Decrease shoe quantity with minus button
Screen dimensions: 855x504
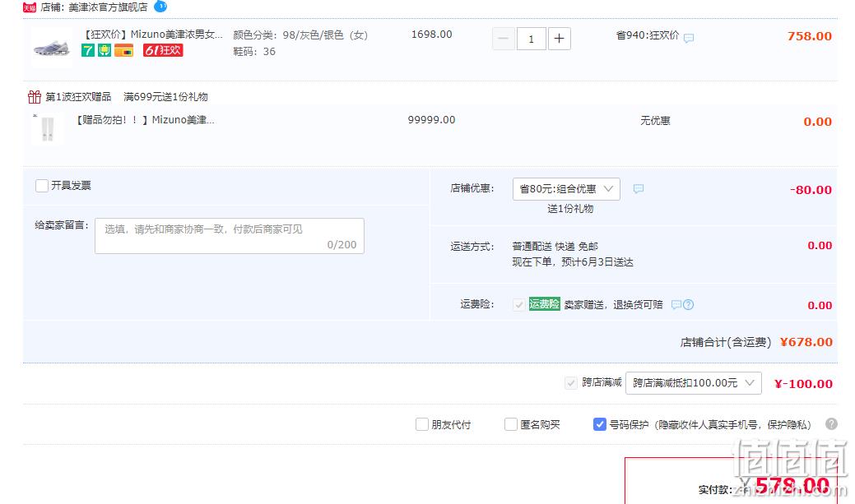click(504, 39)
